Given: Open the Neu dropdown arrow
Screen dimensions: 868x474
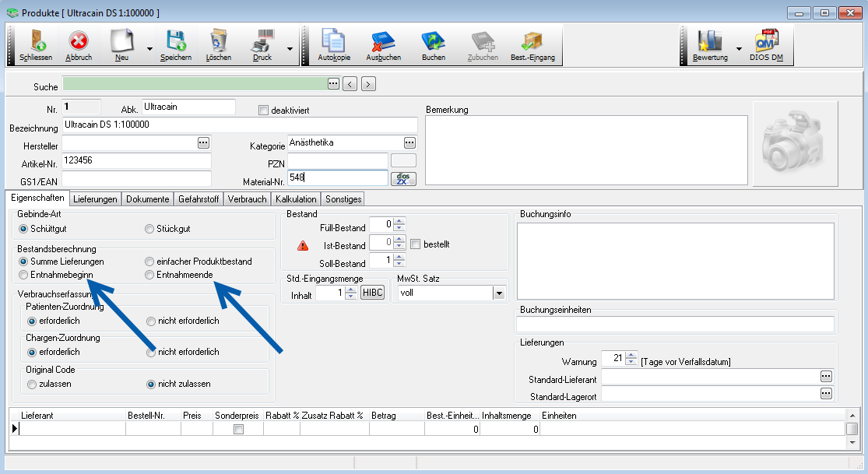Looking at the screenshot, I should [x=149, y=49].
